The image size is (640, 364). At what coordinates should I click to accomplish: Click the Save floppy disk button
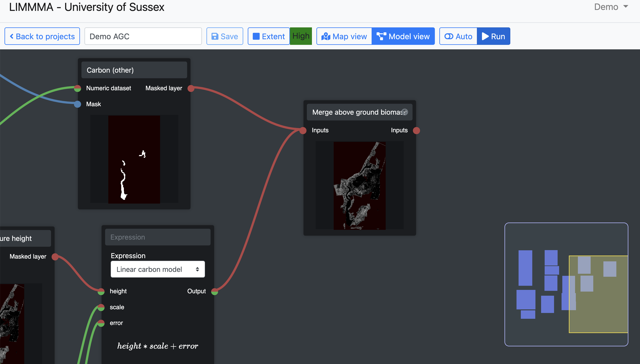224,36
